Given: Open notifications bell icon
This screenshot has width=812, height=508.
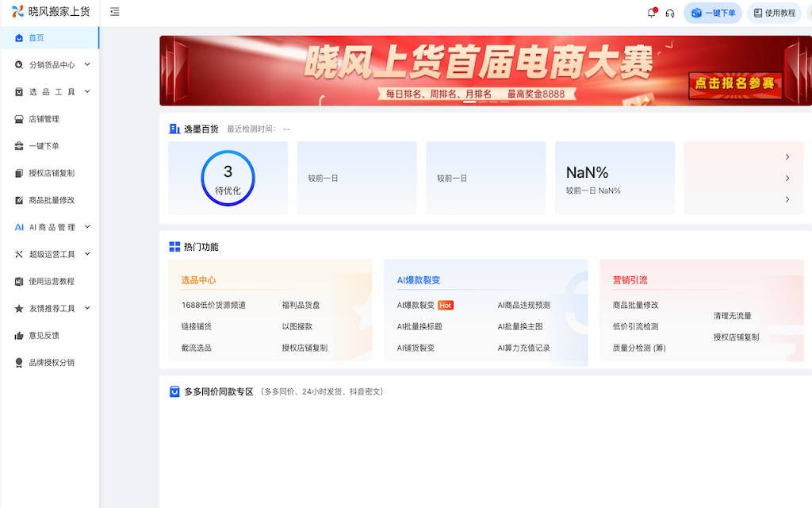Looking at the screenshot, I should (x=652, y=13).
